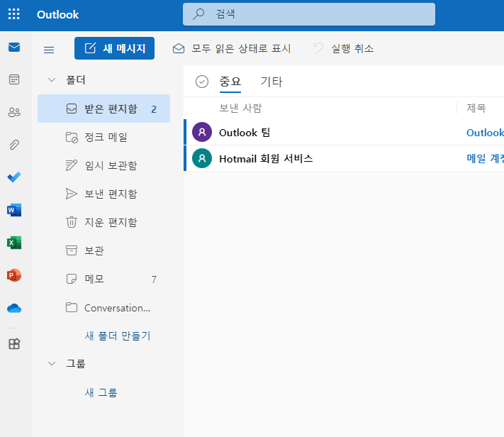Click 실행 취소 undo button

pos(343,48)
